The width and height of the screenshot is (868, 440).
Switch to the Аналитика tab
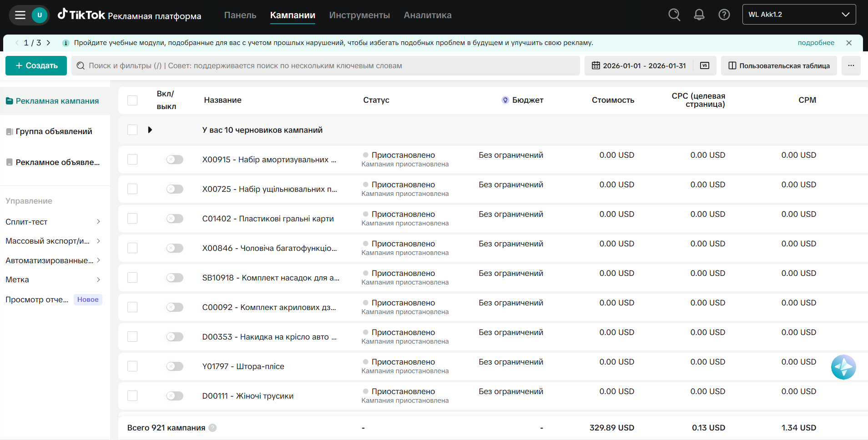tap(428, 15)
